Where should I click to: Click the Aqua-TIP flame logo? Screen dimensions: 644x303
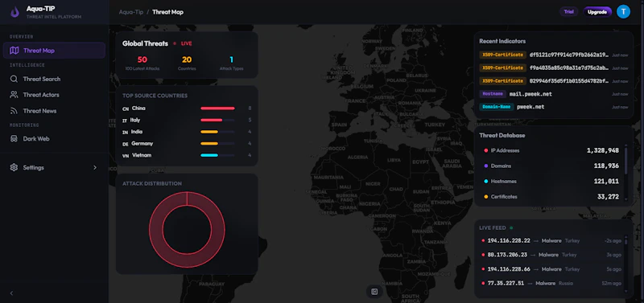[14, 12]
